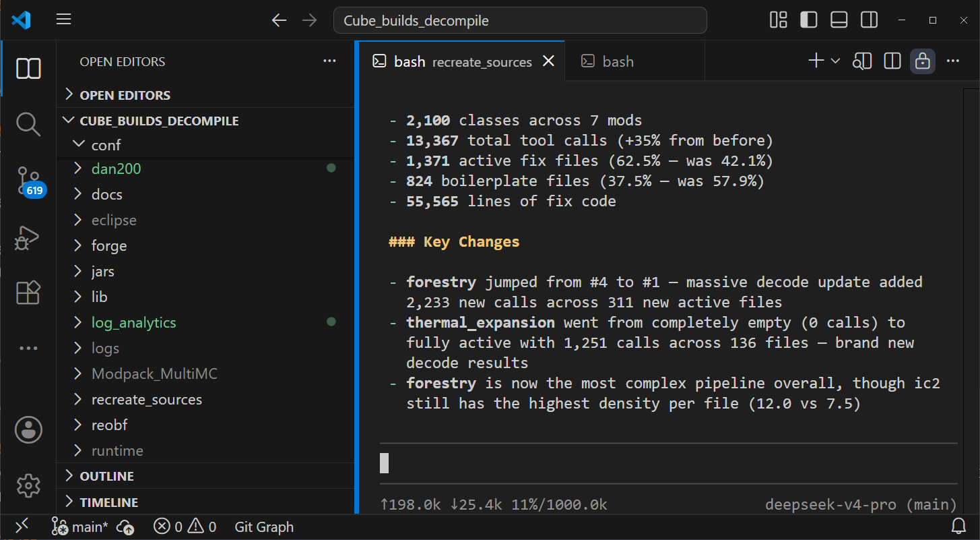
Task: Expand the OUTLINE section
Action: (205, 476)
